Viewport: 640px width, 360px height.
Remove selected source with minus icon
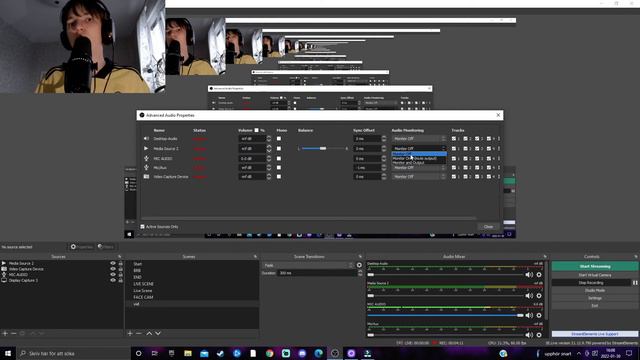[x=13, y=333]
